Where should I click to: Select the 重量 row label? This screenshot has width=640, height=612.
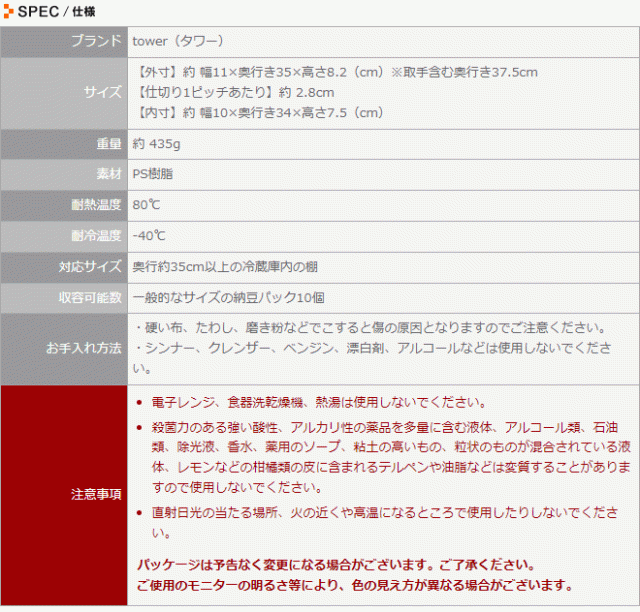click(x=109, y=144)
